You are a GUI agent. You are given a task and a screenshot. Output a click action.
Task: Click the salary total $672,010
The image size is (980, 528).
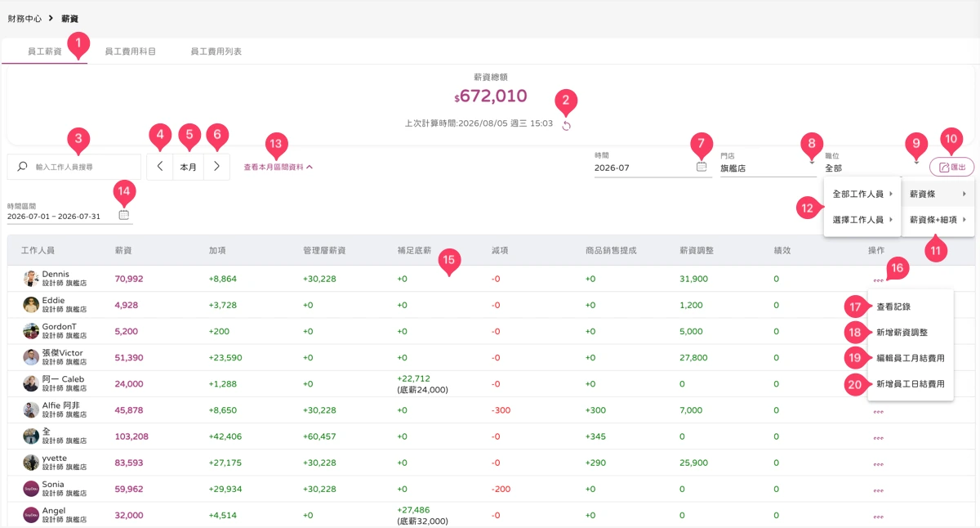(490, 96)
